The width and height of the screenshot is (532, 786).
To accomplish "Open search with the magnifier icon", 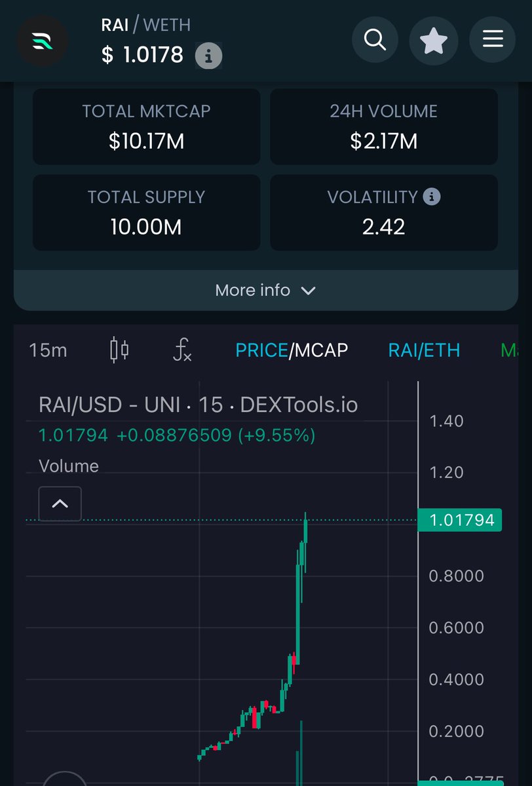I will 375,41.
